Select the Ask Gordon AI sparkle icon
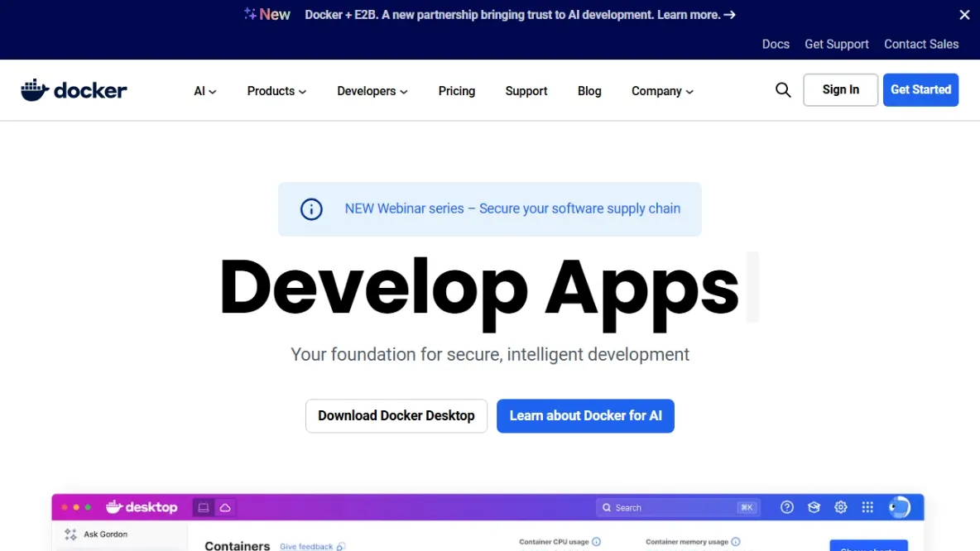Image resolution: width=980 pixels, height=551 pixels. [x=70, y=534]
